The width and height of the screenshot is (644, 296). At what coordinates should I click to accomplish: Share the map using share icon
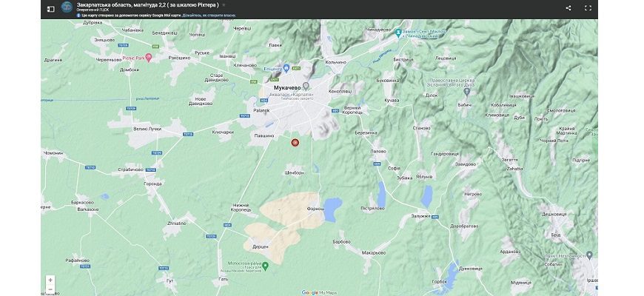click(x=568, y=8)
